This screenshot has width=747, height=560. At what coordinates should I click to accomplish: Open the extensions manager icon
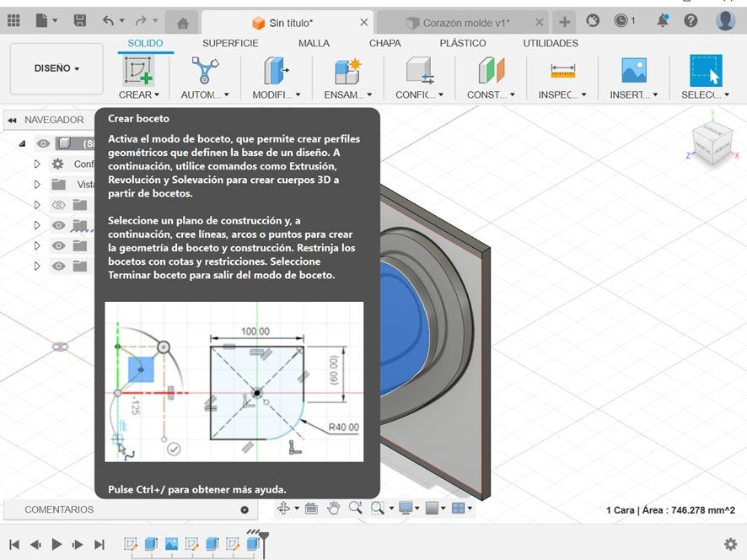593,20
